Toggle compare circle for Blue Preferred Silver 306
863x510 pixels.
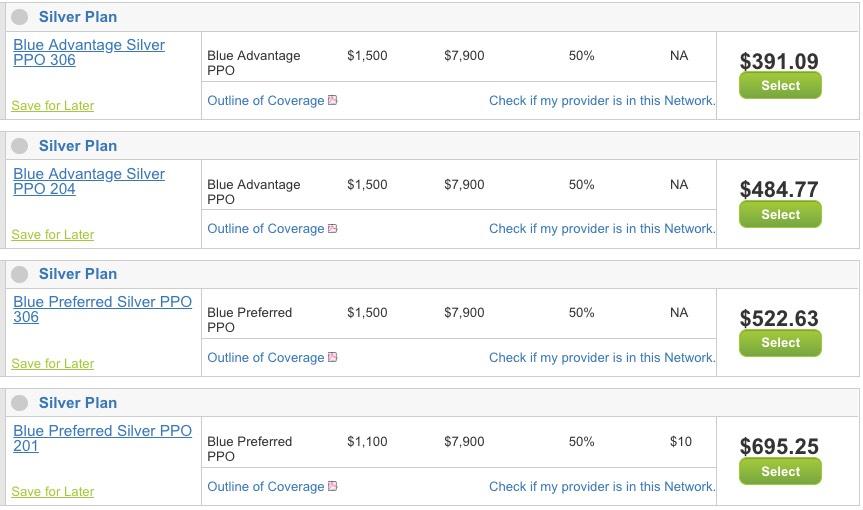click(x=20, y=274)
